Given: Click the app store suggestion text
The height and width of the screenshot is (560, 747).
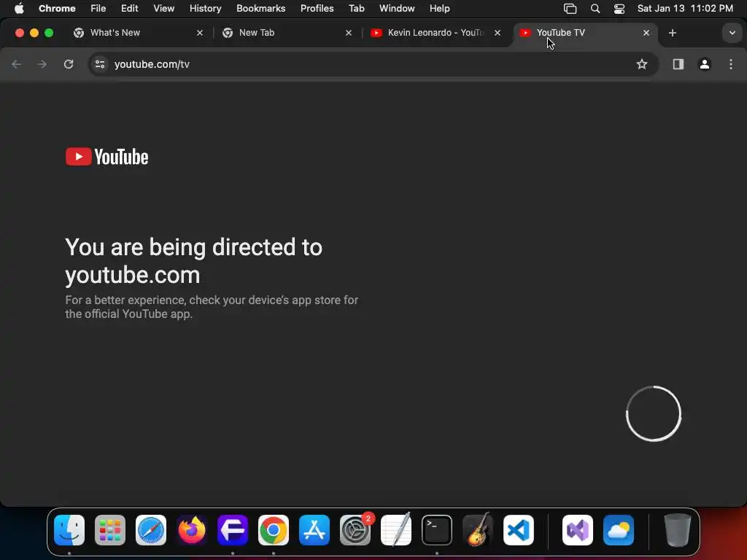Looking at the screenshot, I should pyautogui.click(x=212, y=307).
